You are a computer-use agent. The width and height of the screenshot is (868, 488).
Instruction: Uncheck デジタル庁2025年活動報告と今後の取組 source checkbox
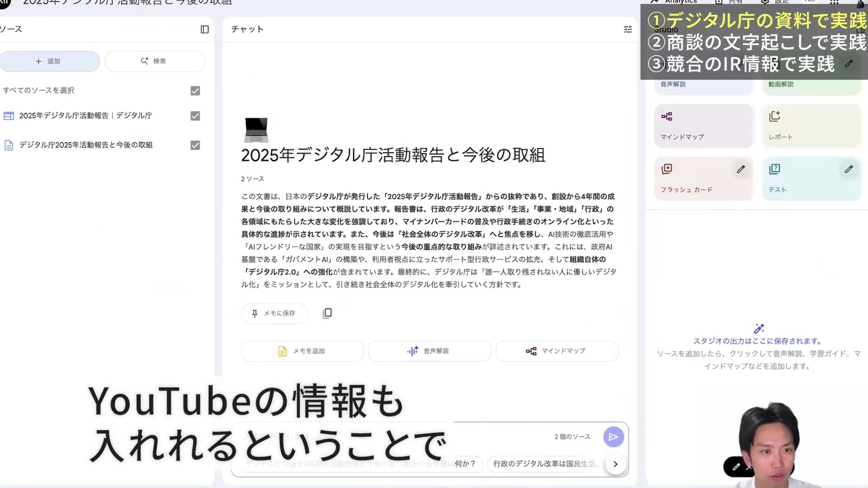[195, 145]
